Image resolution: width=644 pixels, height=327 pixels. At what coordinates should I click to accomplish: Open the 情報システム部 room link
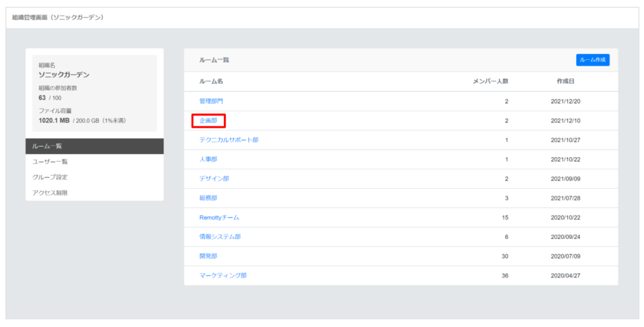point(219,236)
